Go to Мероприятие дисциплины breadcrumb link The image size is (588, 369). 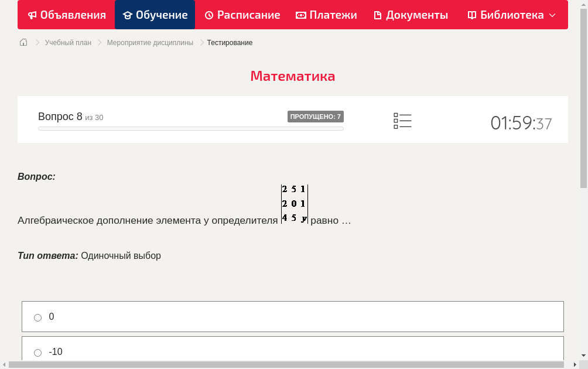150,43
